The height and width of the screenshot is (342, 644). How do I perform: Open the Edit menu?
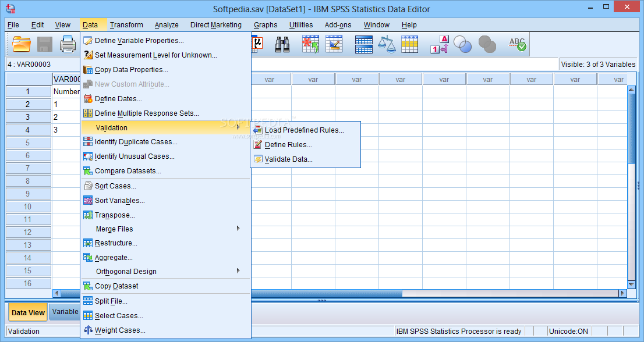[37, 25]
